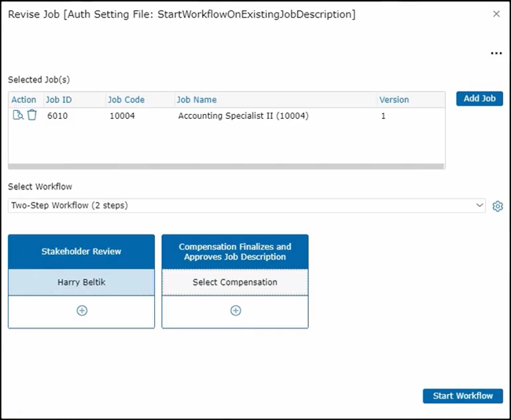Select Harry Beltik reviewer entry
Image resolution: width=511 pixels, height=420 pixels.
tap(82, 282)
